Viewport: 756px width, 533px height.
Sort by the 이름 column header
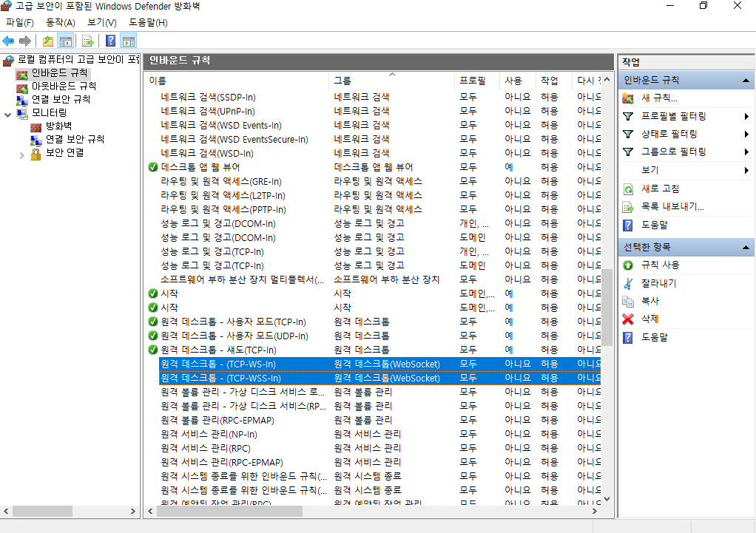(237, 81)
